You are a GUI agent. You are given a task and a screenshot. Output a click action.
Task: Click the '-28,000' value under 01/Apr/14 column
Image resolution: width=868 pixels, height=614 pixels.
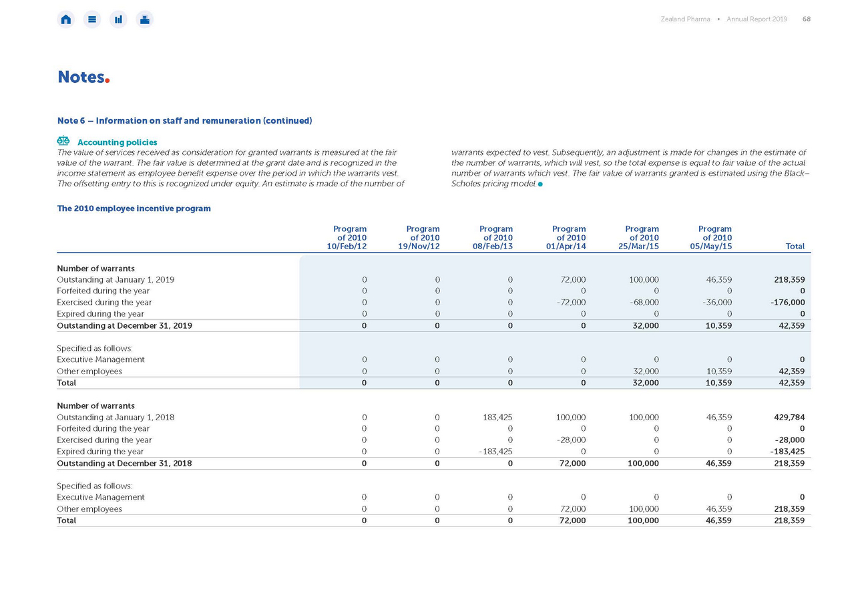(571, 440)
